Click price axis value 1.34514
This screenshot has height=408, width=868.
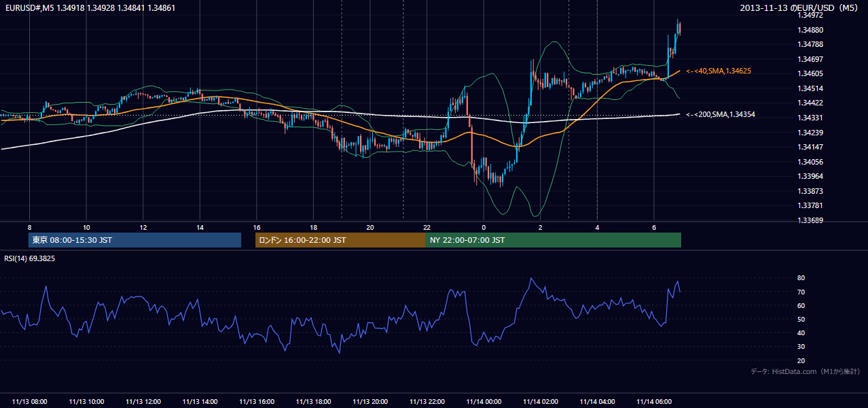810,88
